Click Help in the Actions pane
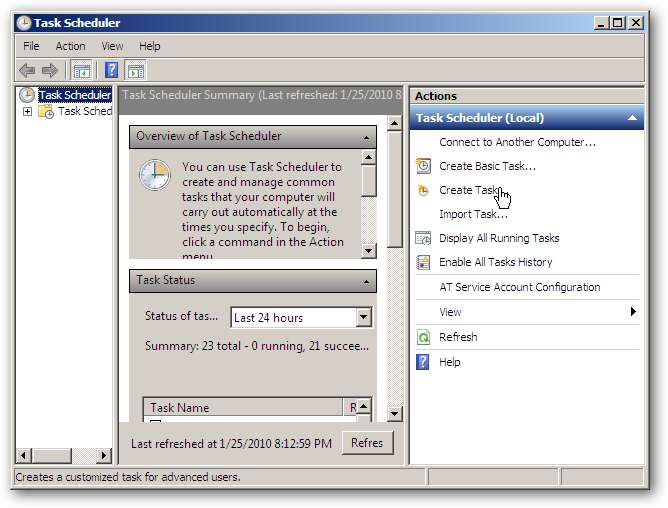This screenshot has height=508, width=668. [449, 362]
